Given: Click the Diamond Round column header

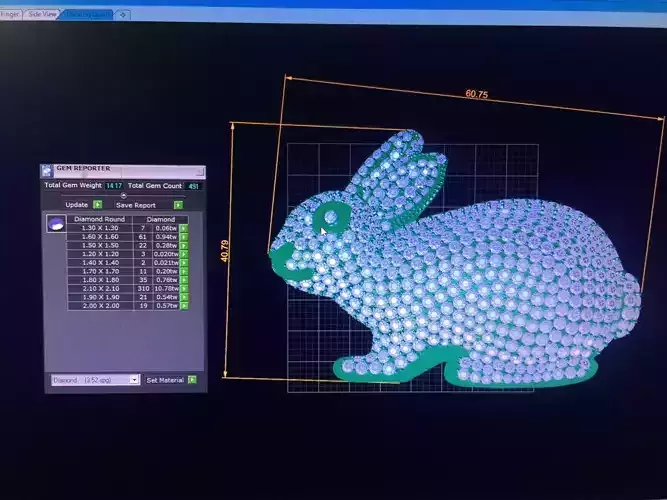Looking at the screenshot, I should (x=100, y=219).
